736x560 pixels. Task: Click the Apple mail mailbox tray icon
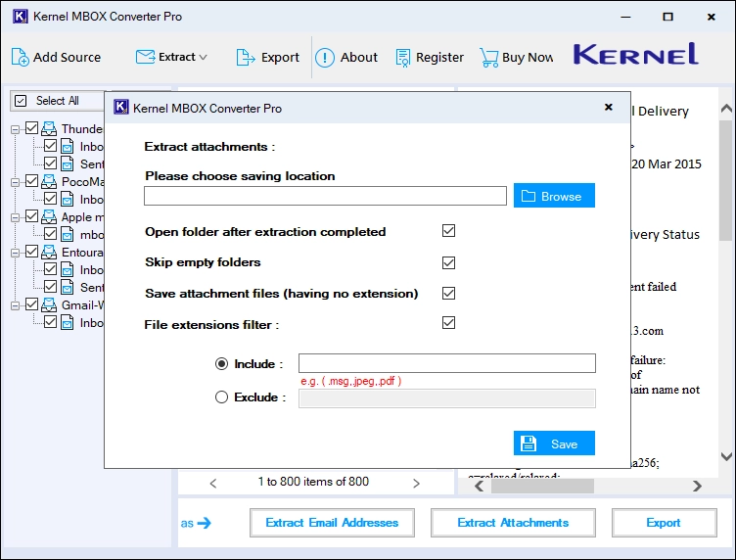pyautogui.click(x=49, y=217)
